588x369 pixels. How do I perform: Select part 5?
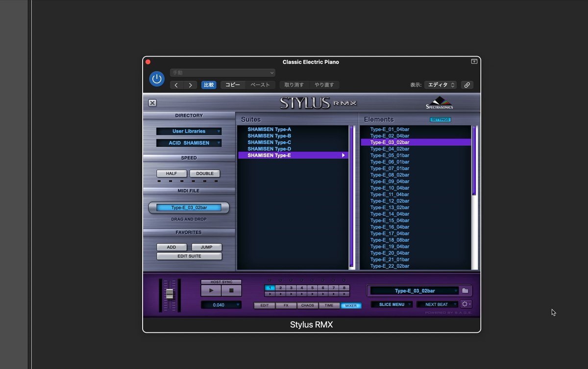click(313, 288)
